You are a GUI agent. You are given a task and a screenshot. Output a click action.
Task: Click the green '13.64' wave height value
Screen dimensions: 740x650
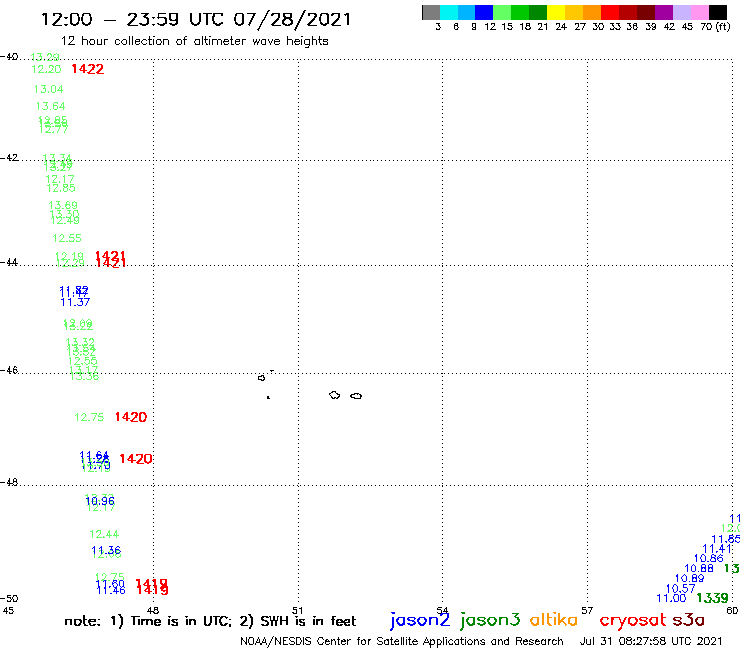50,106
